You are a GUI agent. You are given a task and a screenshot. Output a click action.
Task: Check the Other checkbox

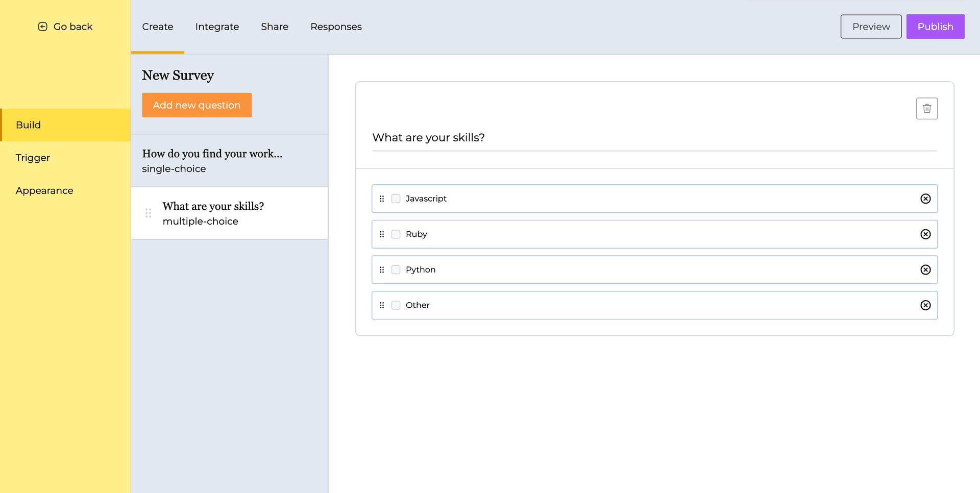[396, 305]
